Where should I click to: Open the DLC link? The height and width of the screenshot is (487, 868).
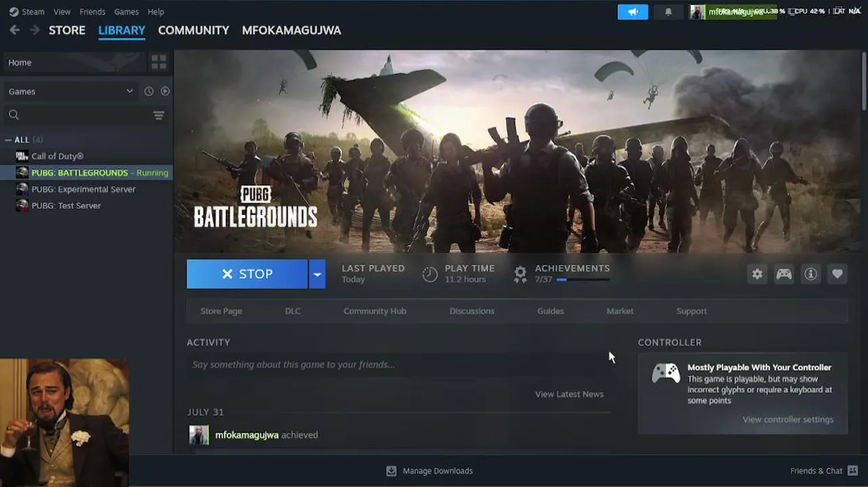point(293,311)
